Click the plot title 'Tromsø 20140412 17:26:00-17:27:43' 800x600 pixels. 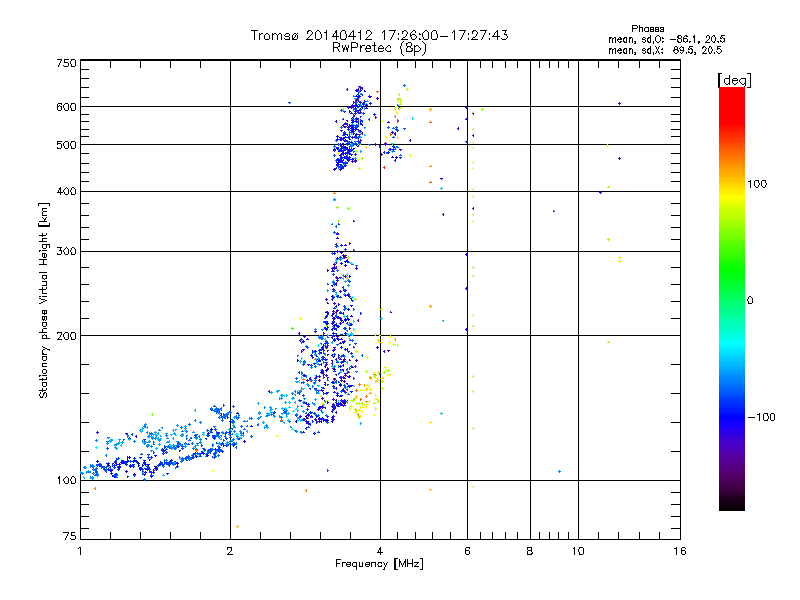[x=379, y=35]
